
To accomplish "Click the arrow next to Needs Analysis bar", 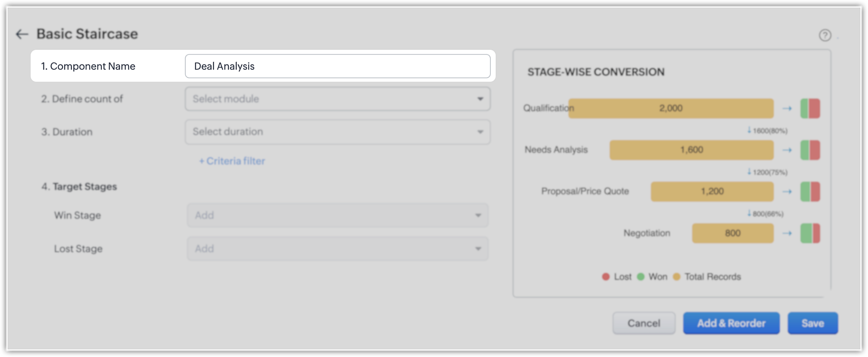I will pyautogui.click(x=787, y=150).
